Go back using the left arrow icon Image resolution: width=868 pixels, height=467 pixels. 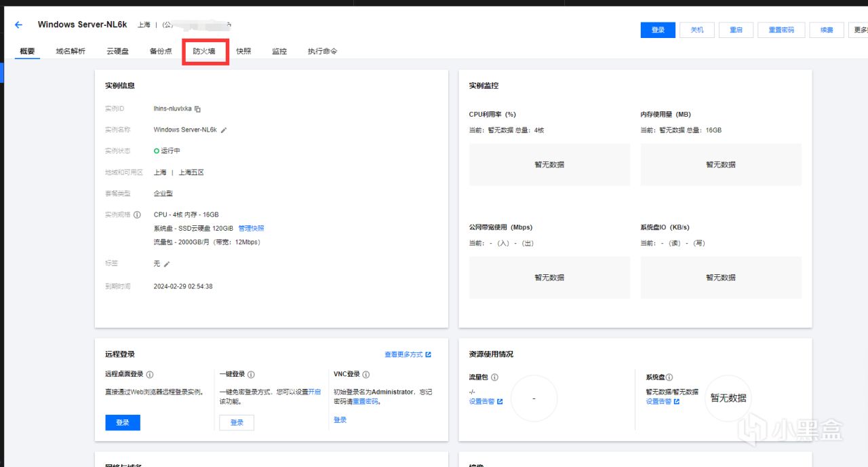point(18,25)
